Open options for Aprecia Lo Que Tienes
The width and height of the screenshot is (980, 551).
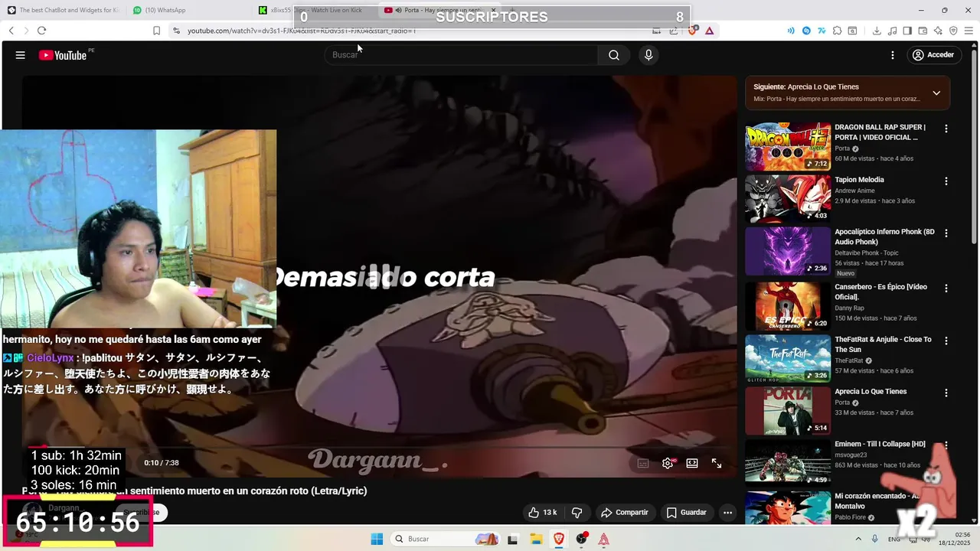coord(946,393)
